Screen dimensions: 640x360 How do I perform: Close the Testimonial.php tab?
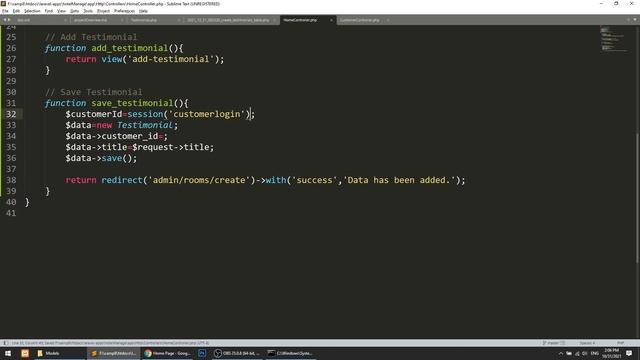(178, 20)
